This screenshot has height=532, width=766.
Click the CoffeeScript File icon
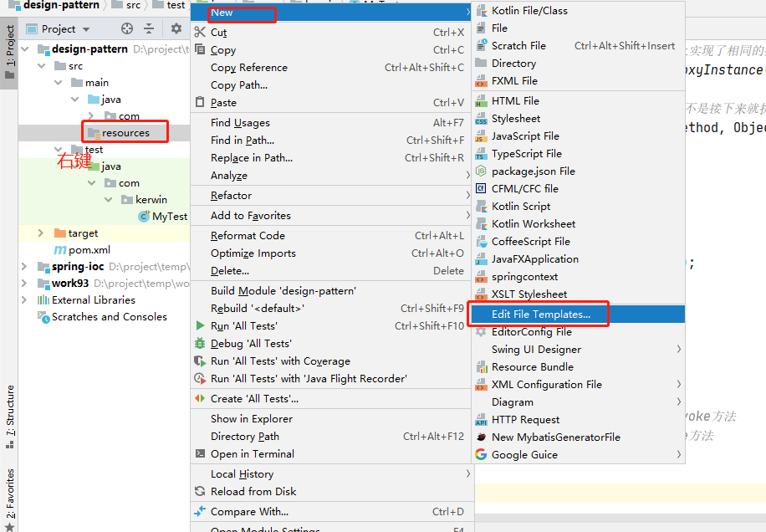[x=481, y=242]
